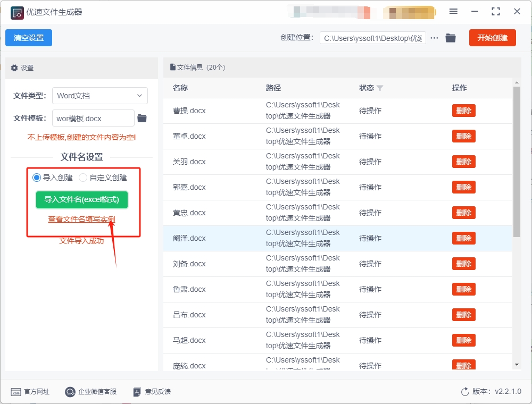Viewport: 532px width, 404px height.
Task: Click the scrollbar down arrow in file list
Action: [517, 365]
